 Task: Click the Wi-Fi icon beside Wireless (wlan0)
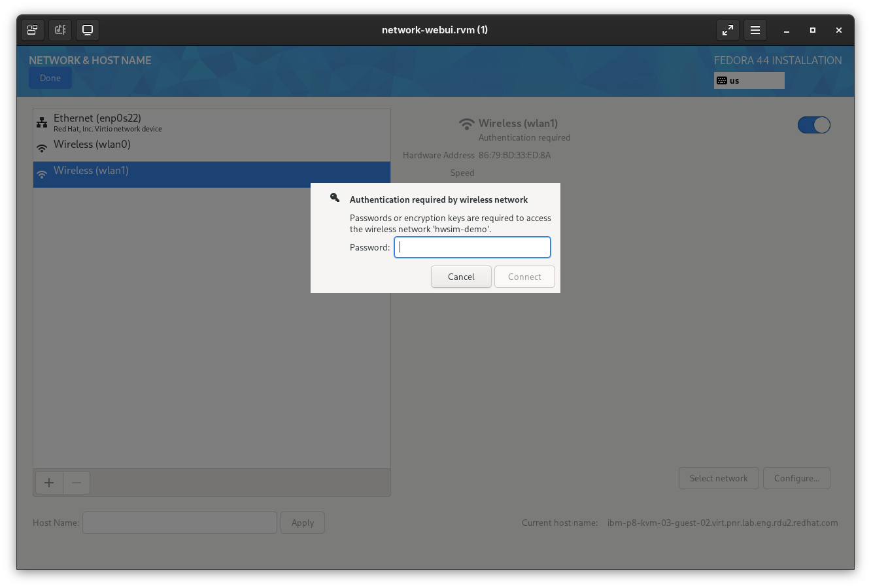click(x=42, y=148)
